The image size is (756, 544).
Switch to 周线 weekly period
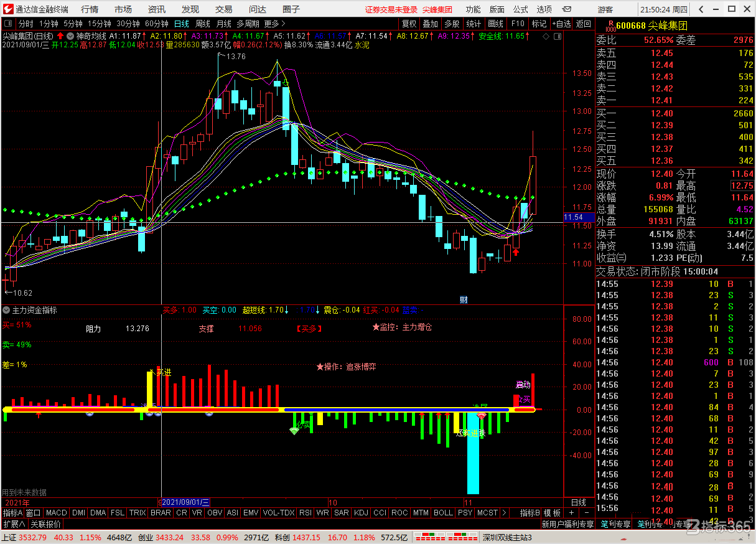[x=203, y=24]
